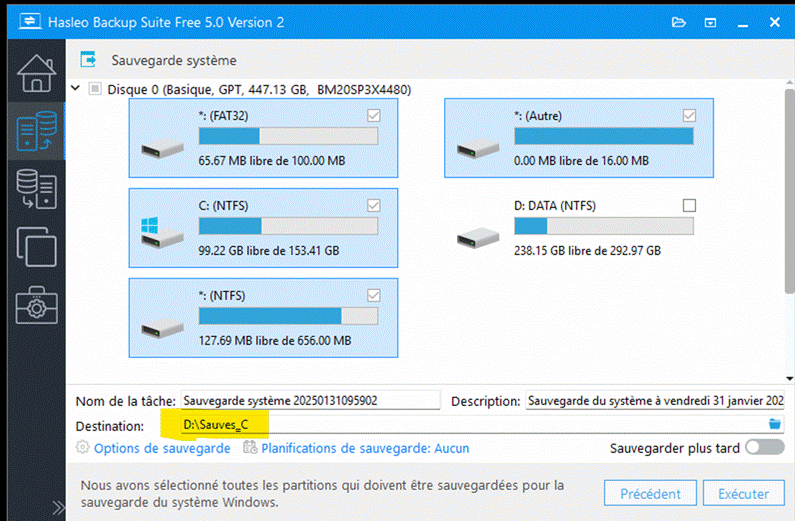Click the Exécuter button
Image resolution: width=795 pixels, height=521 pixels.
[x=744, y=493]
